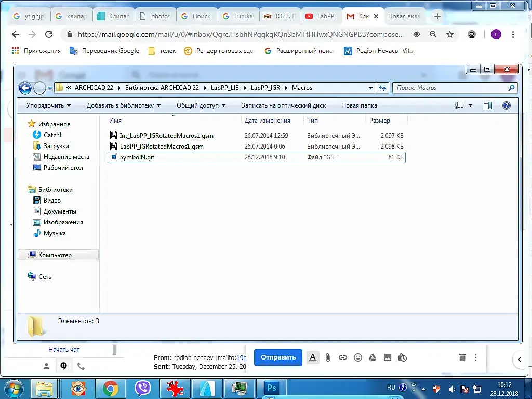Viewport: 532px width, 399px height.
Task: Select SymbolN.gif file
Action: pos(257,157)
